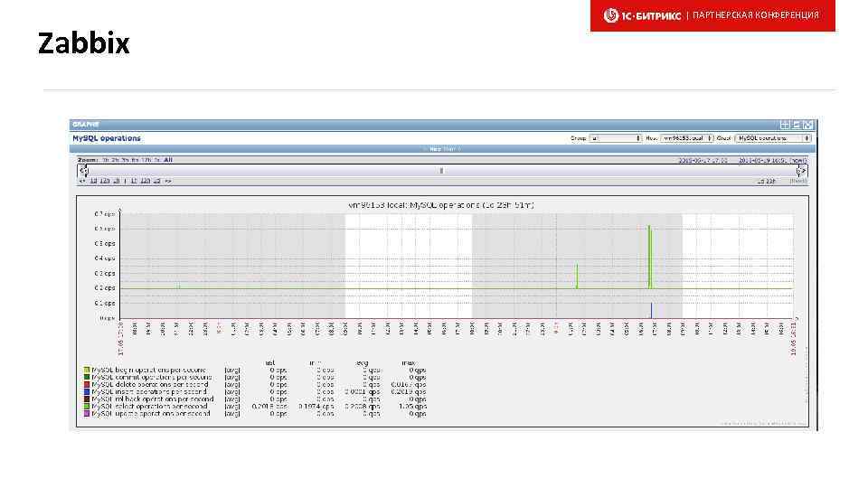The height and width of the screenshot is (488, 868).
Task: Click the 0.1974 qps min value for select
Action: (x=316, y=406)
